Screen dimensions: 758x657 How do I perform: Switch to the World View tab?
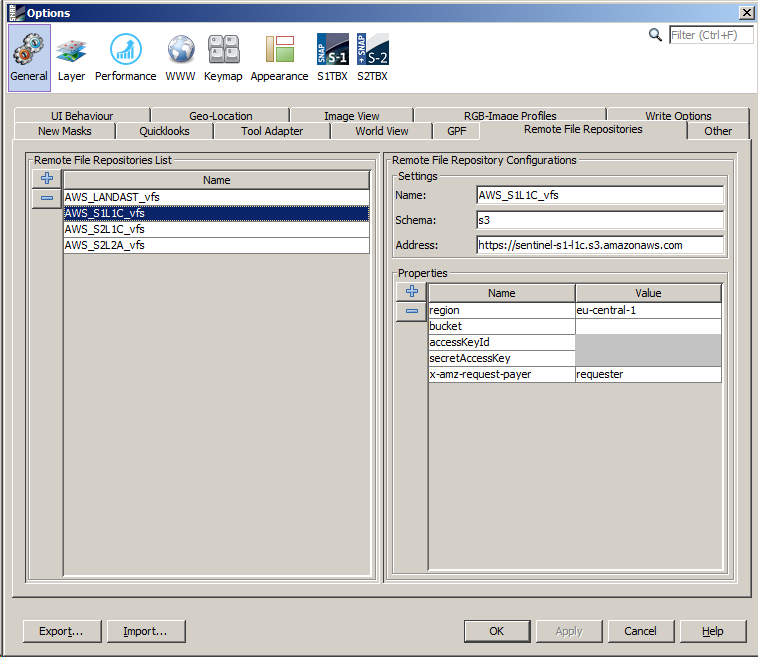pos(381,131)
